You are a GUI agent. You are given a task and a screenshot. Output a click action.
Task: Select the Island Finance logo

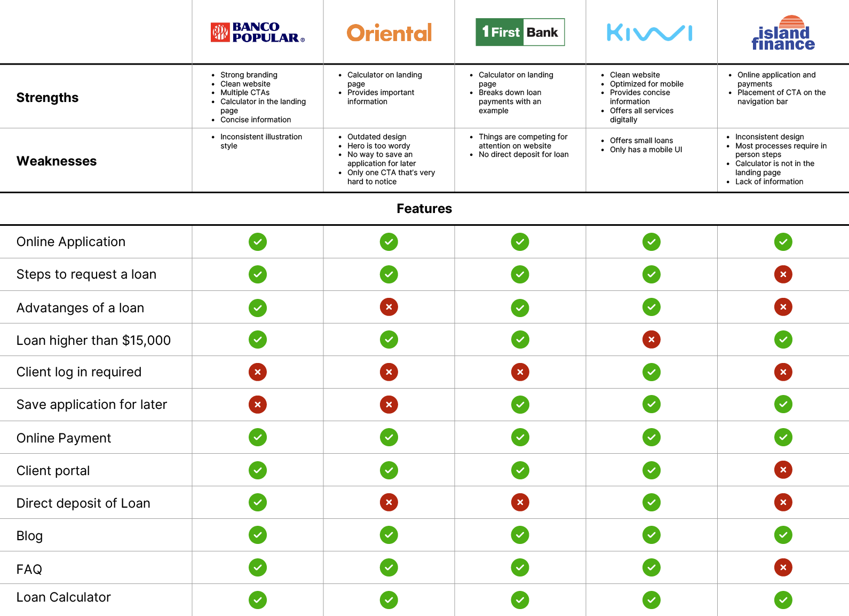point(783,34)
